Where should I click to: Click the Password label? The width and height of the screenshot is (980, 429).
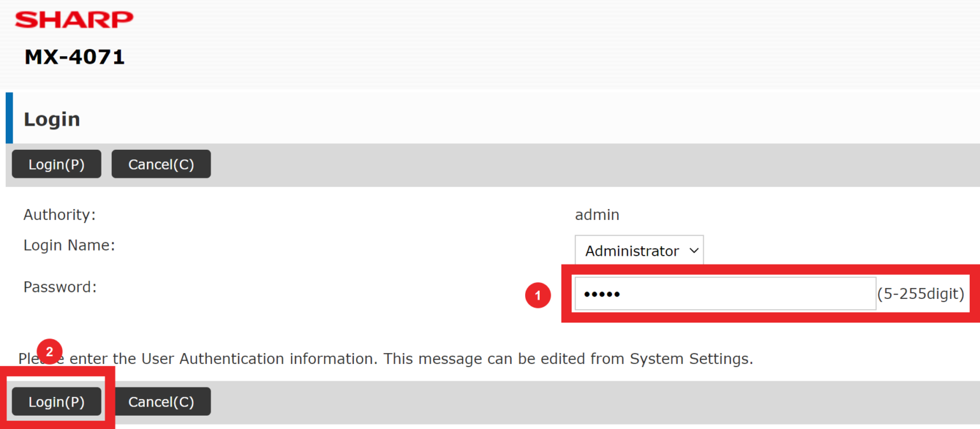[x=59, y=287]
